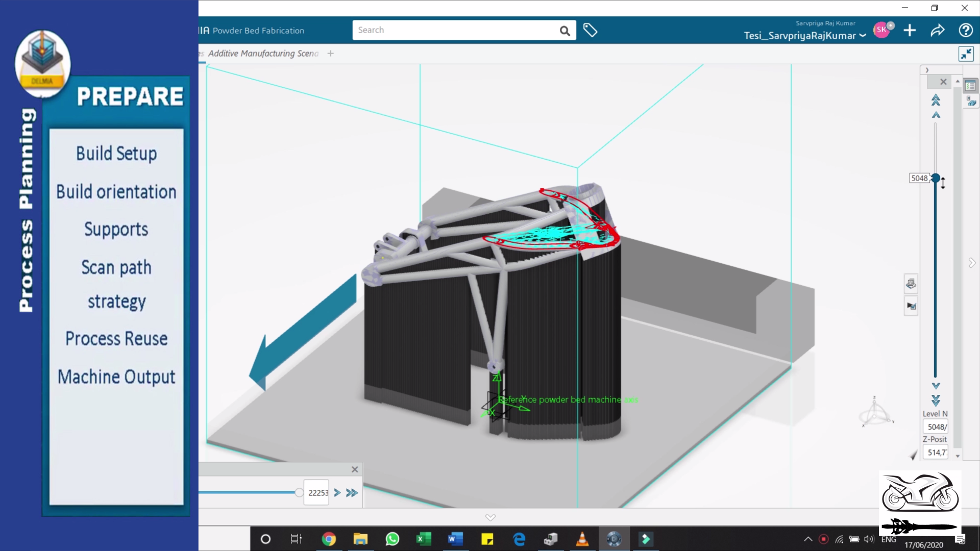Expand the Tesi_SarvpriyaRajKumar user dropdown
980x551 pixels.
point(863,36)
